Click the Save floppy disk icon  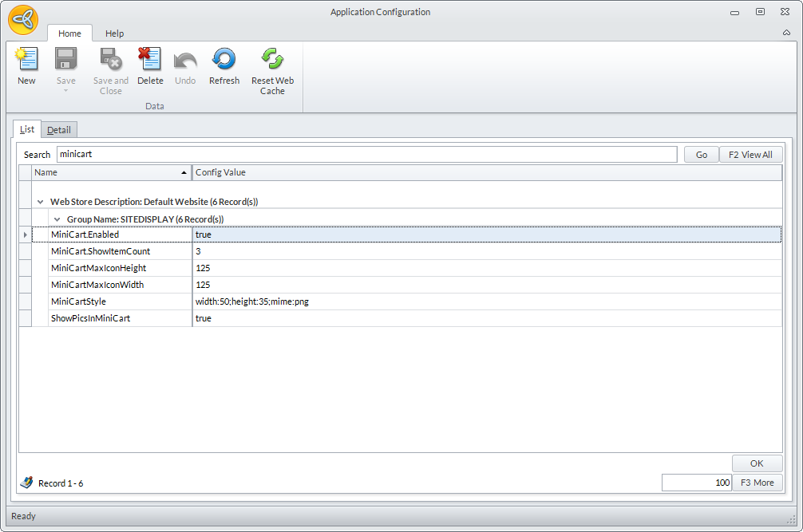[x=65, y=60]
